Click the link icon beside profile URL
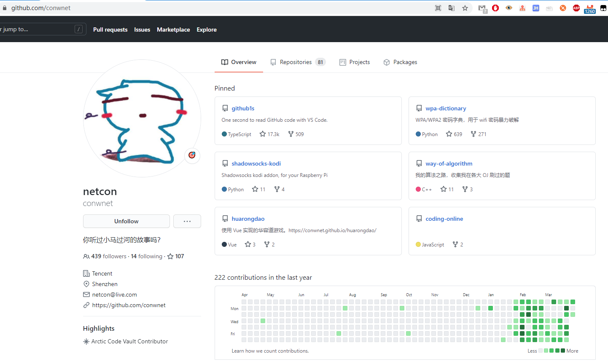Screen dimensions: 608x364 pyautogui.click(x=86, y=305)
